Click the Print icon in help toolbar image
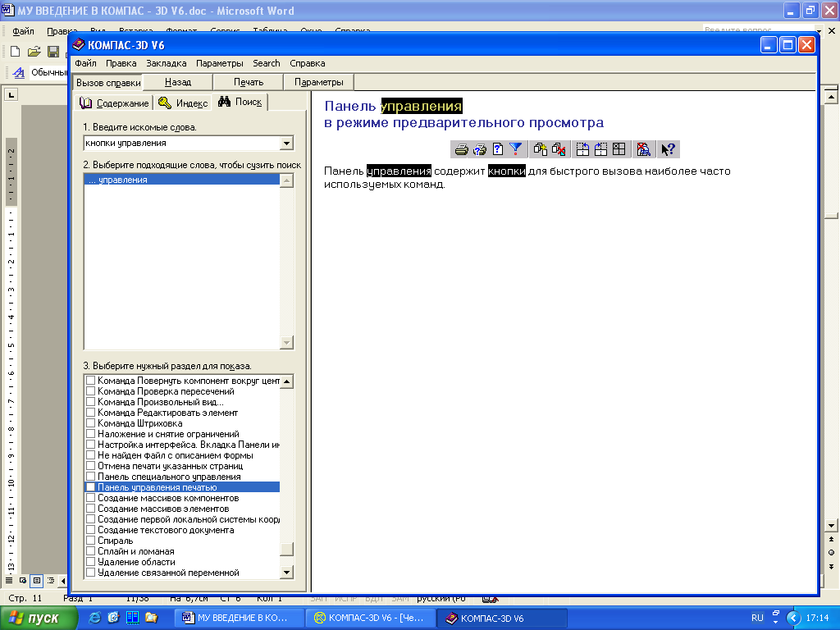Image resolution: width=840 pixels, height=630 pixels. tap(461, 149)
